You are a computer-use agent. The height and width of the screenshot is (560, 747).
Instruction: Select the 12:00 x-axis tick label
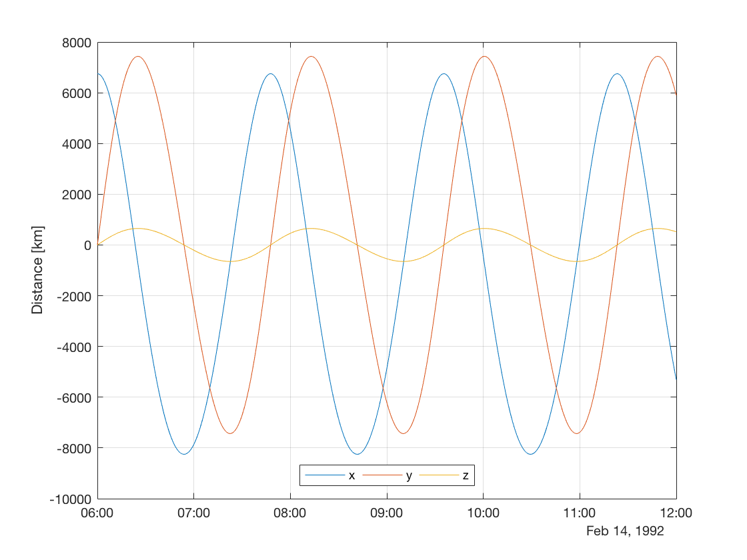(x=676, y=513)
